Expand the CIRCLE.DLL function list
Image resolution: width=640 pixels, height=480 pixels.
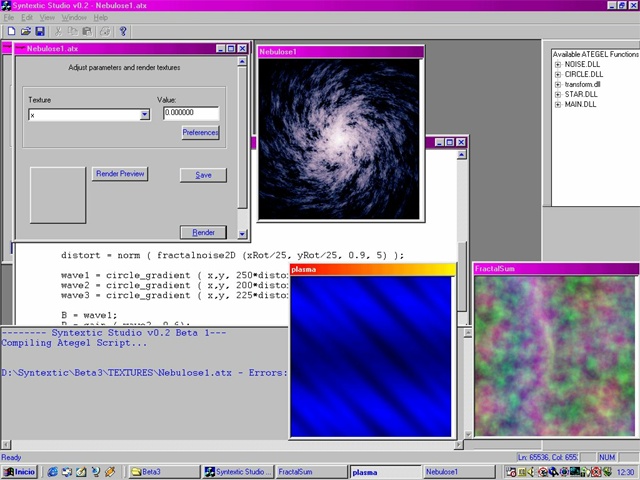[558, 74]
